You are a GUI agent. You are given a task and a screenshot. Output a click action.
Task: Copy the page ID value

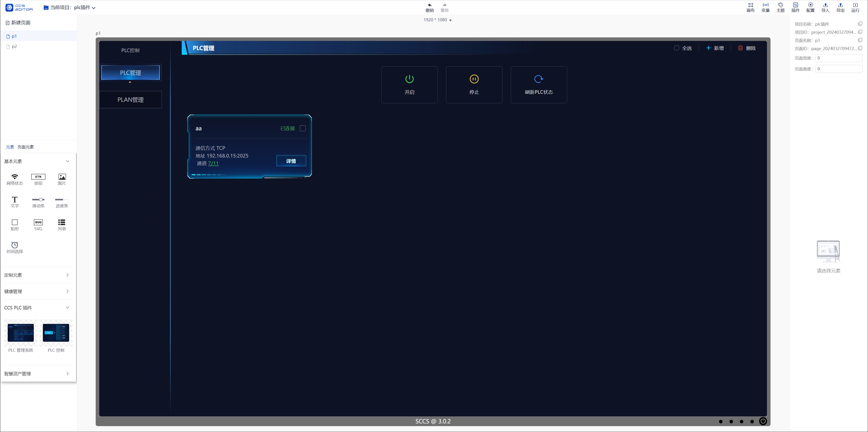click(860, 48)
